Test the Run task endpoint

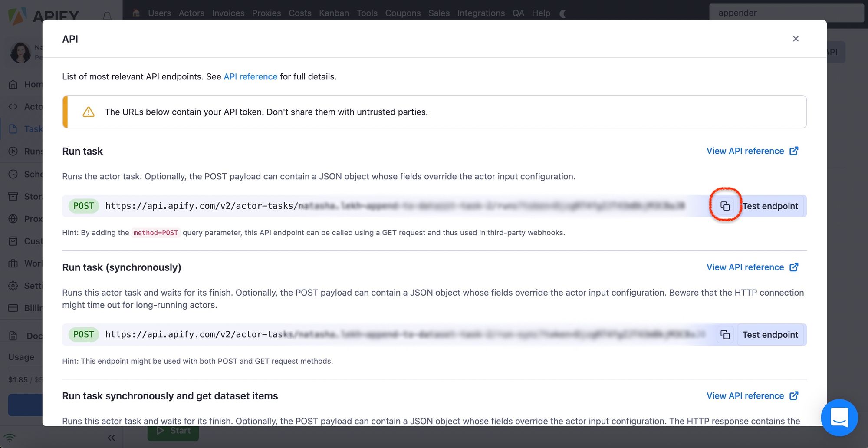[770, 206]
